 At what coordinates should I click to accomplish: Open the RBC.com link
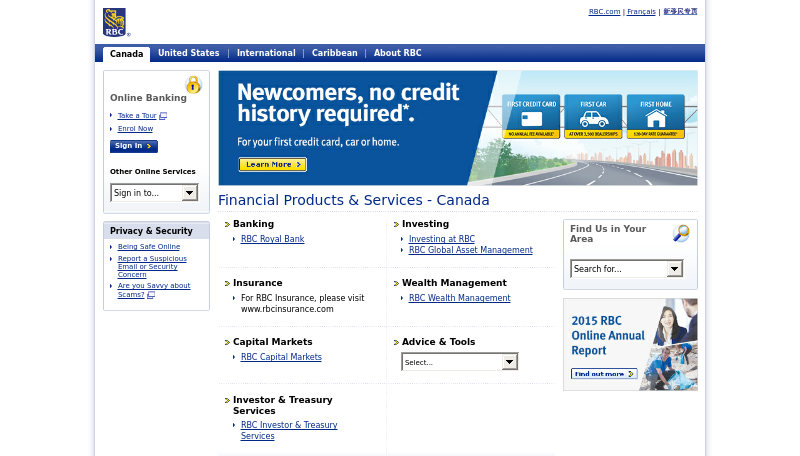(x=604, y=12)
